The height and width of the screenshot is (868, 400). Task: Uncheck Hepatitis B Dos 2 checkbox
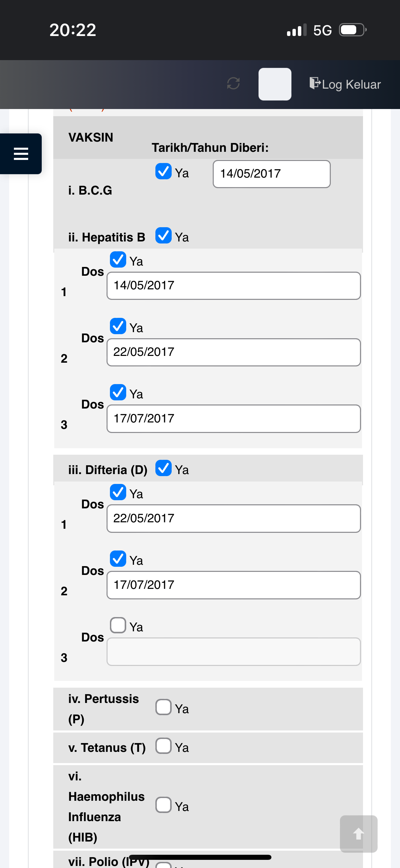[118, 326]
